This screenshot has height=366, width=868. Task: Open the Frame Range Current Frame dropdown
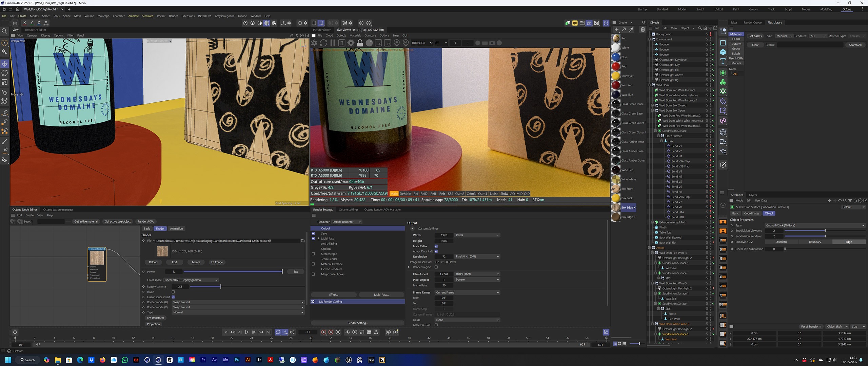[x=467, y=292]
